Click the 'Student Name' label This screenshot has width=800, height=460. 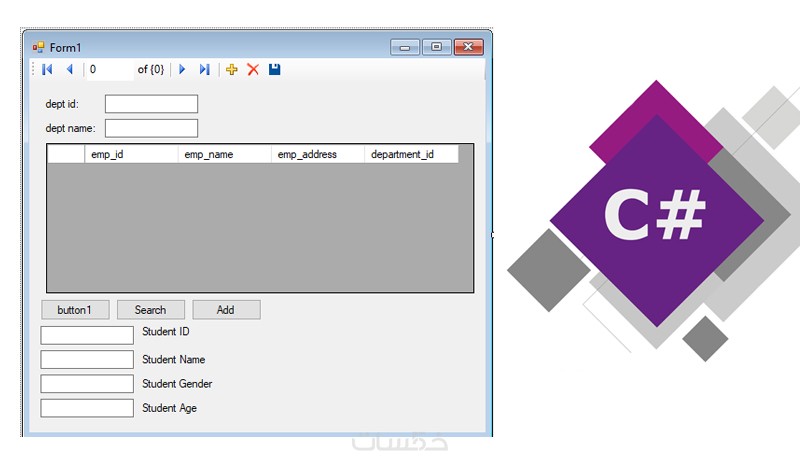pyautogui.click(x=173, y=360)
